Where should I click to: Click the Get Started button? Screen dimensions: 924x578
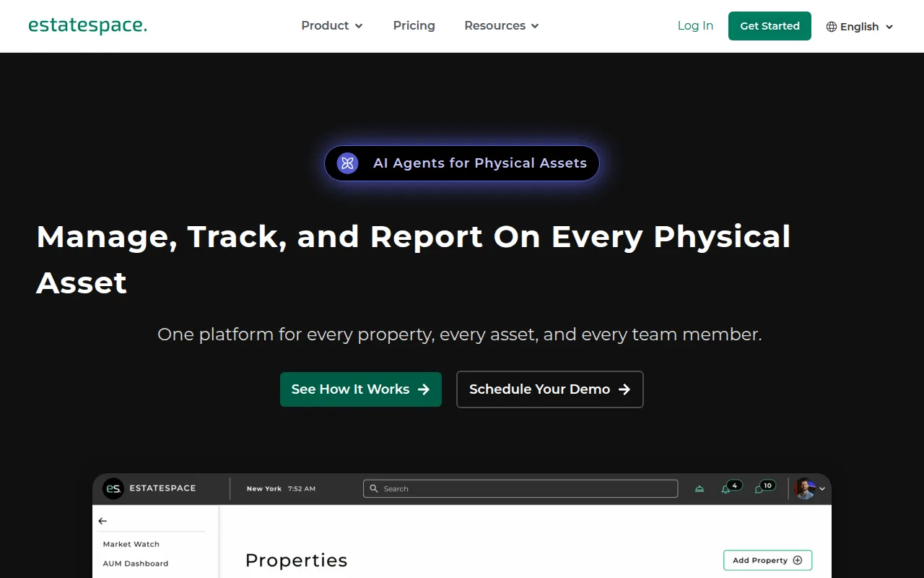coord(770,26)
